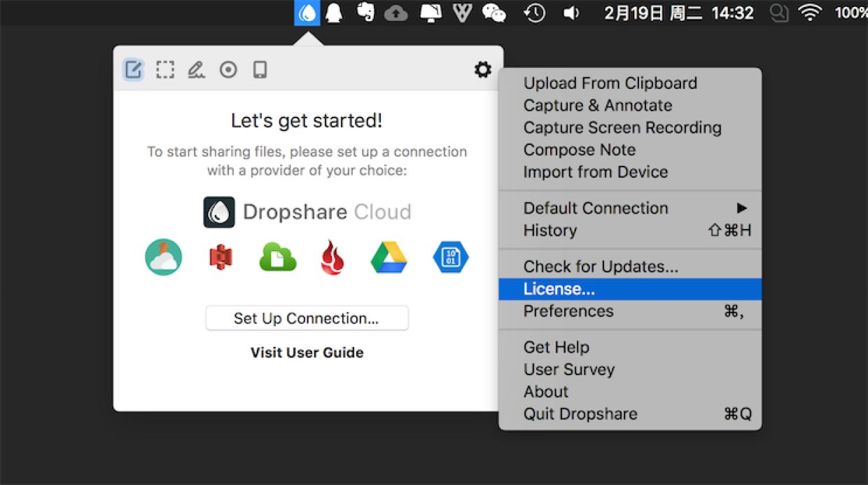Choose the Backblaze flame provider icon
The image size is (868, 485).
click(x=332, y=258)
